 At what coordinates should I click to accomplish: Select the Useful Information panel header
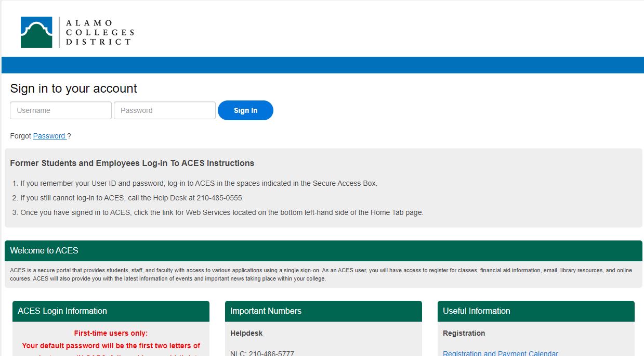pos(535,311)
